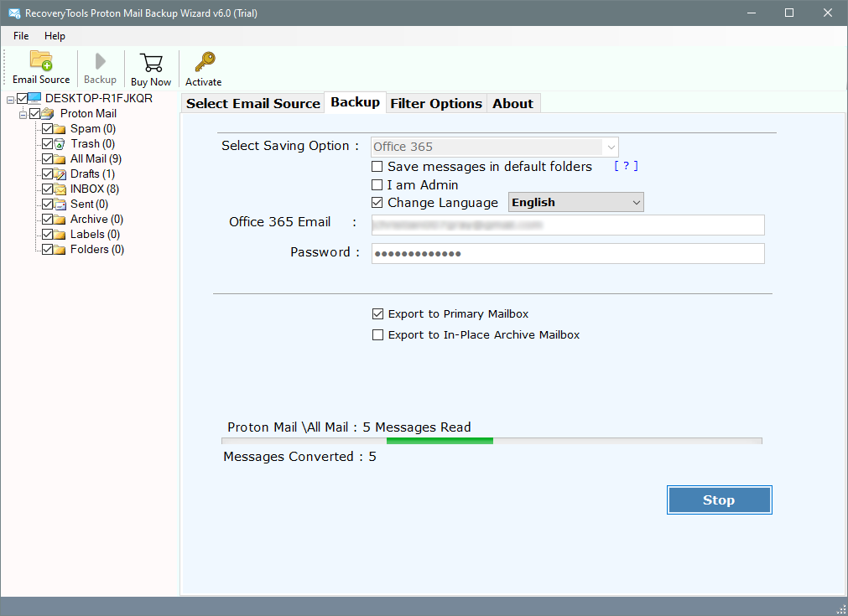
Task: Click the Labels folder icon
Action: click(x=60, y=235)
